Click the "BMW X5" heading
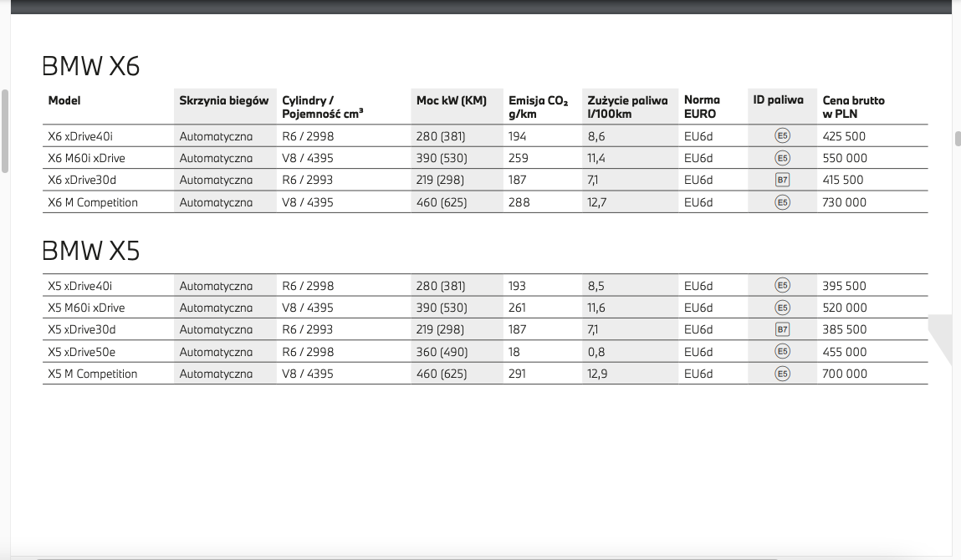The width and height of the screenshot is (961, 560). coord(90,251)
